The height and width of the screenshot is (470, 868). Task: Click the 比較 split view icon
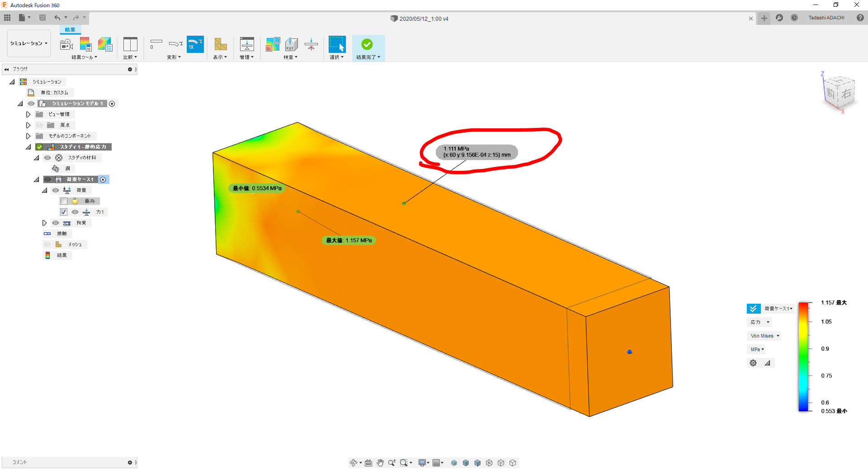pos(130,44)
